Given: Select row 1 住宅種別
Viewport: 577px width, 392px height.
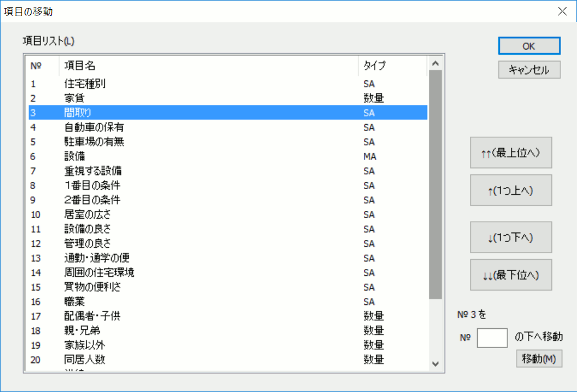Looking at the screenshot, I should tap(228, 84).
